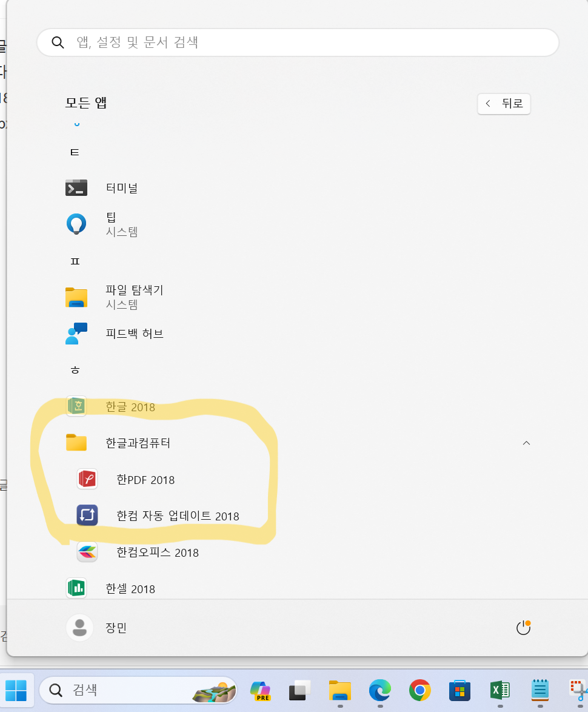
Task: Click the taskbar 검색 search box
Action: point(138,690)
